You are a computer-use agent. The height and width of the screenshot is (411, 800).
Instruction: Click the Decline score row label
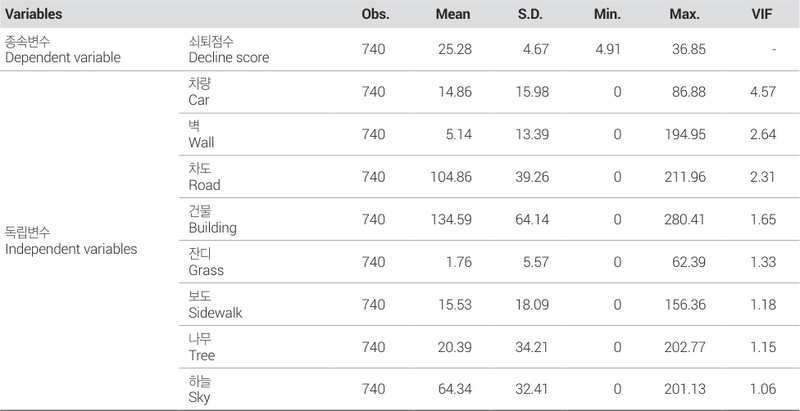click(228, 57)
